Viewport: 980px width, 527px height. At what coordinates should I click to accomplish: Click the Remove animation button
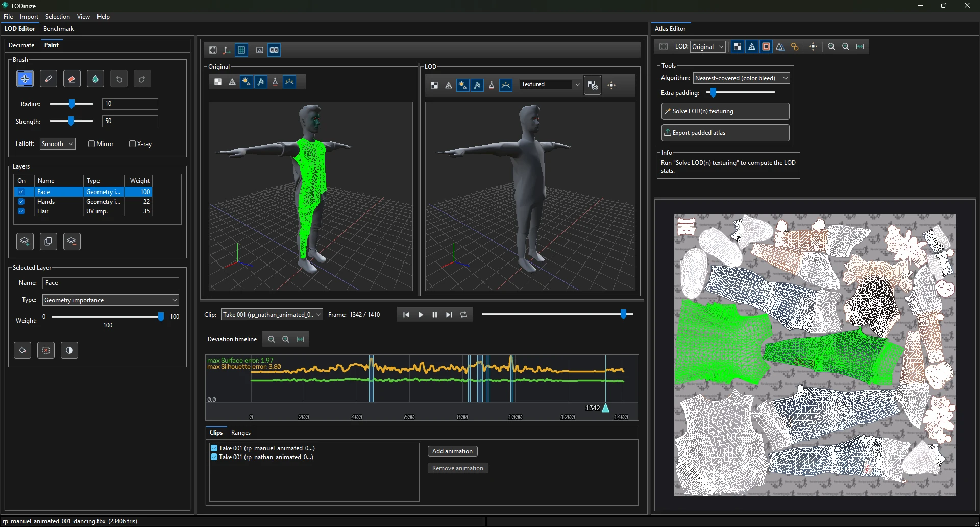tap(458, 468)
